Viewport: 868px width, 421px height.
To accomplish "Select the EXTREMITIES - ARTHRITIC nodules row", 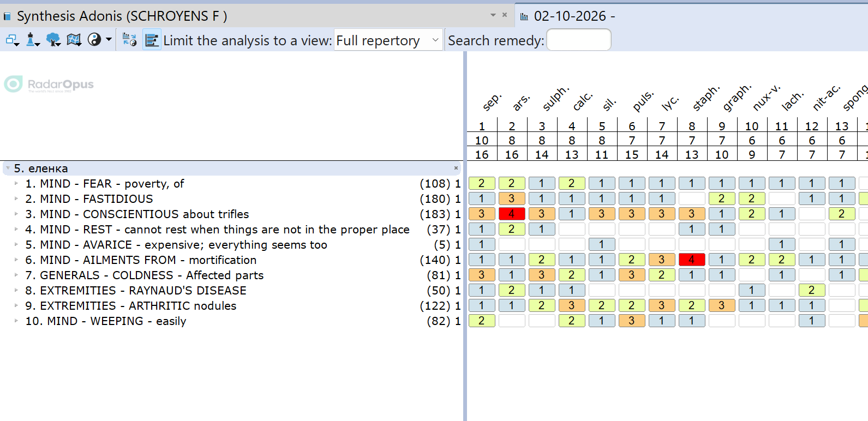I will 232,306.
